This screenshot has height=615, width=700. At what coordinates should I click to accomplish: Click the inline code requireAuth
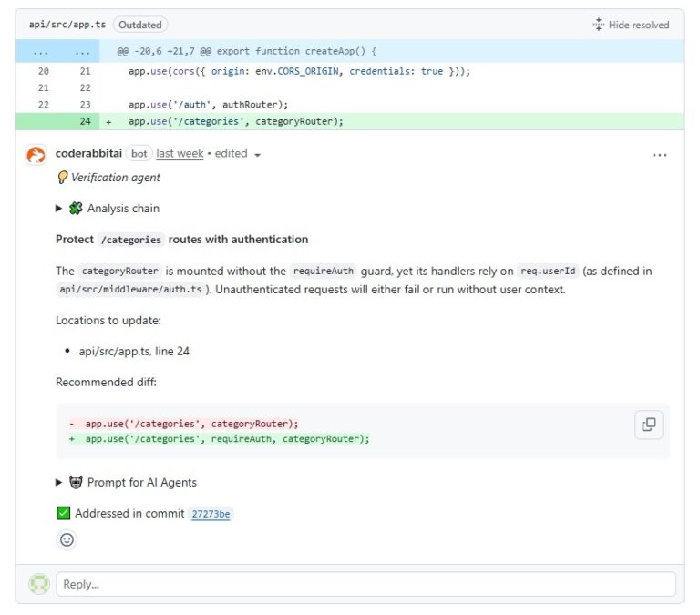point(324,271)
